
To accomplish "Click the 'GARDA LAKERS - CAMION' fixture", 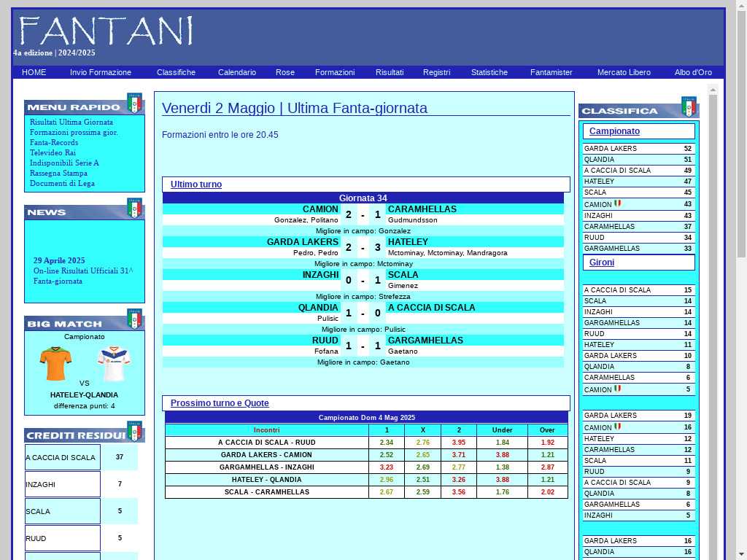I will (266, 455).
